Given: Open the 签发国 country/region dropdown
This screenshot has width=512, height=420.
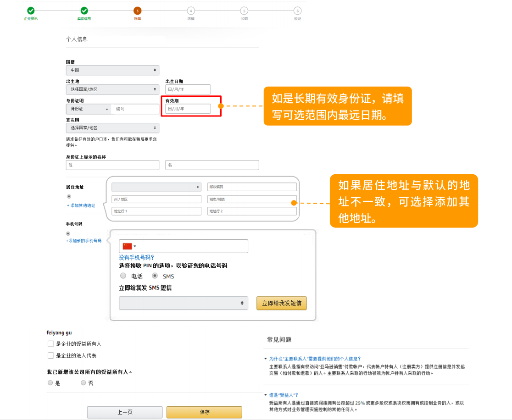Looking at the screenshot, I should point(112,127).
